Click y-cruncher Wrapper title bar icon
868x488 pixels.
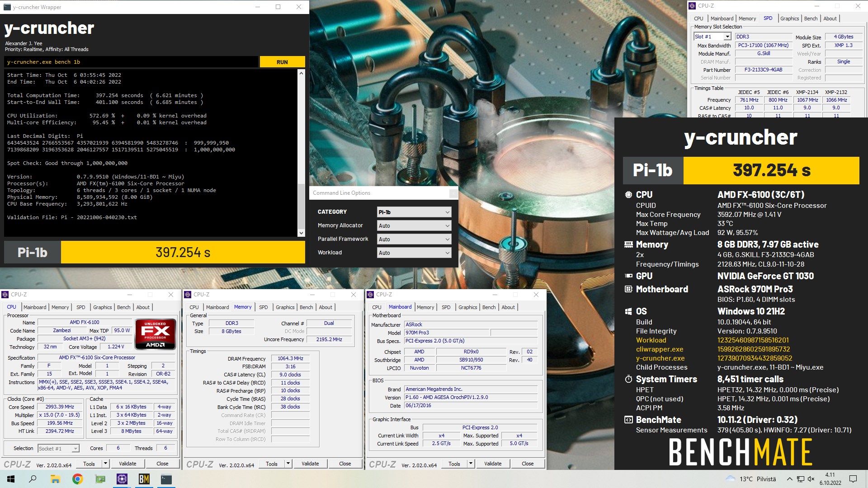click(x=7, y=7)
